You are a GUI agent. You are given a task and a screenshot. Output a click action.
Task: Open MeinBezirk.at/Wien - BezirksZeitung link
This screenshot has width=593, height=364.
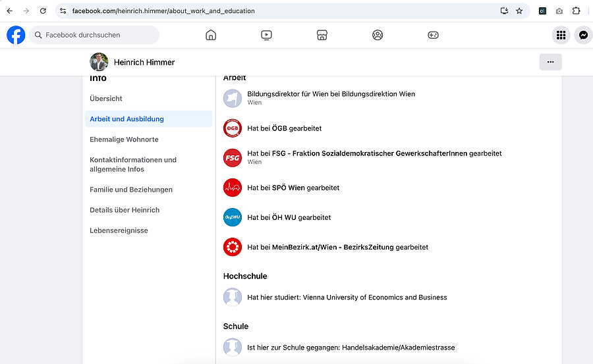333,247
